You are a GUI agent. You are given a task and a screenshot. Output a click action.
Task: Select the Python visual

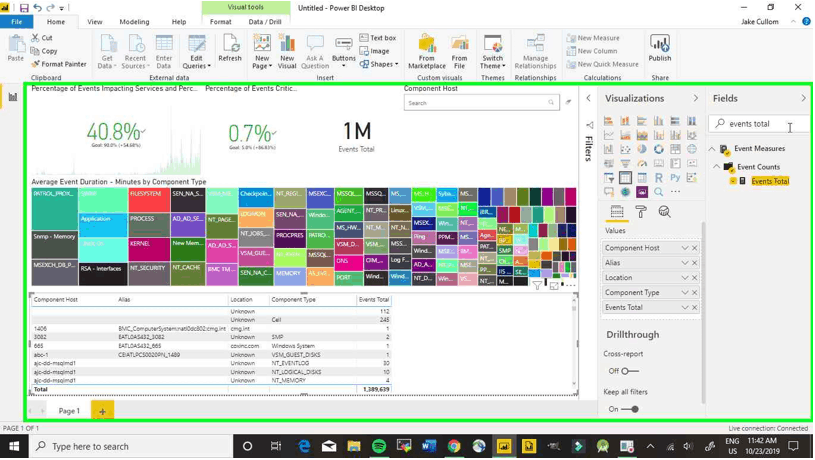pyautogui.click(x=675, y=178)
